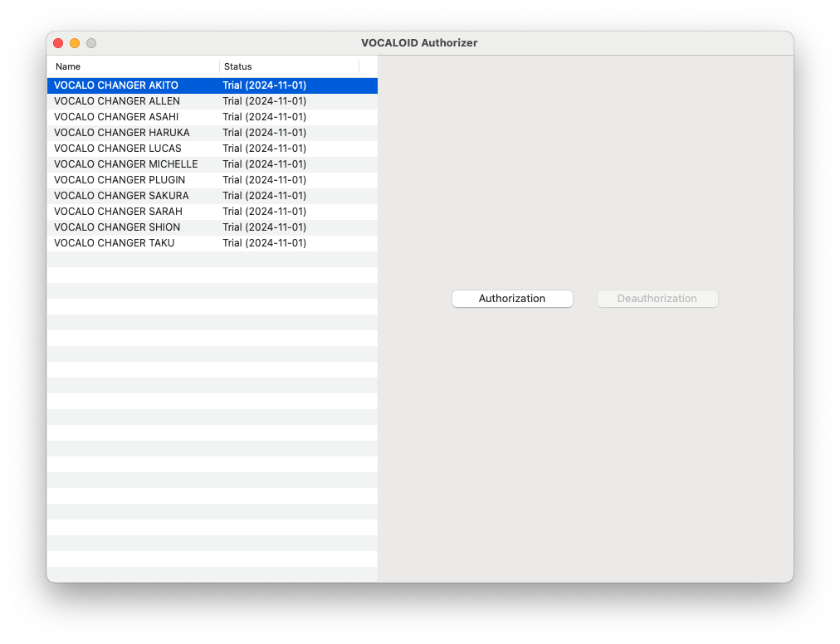Select VOCALO CHANGER PLUGIN row
840x644 pixels.
[212, 180]
